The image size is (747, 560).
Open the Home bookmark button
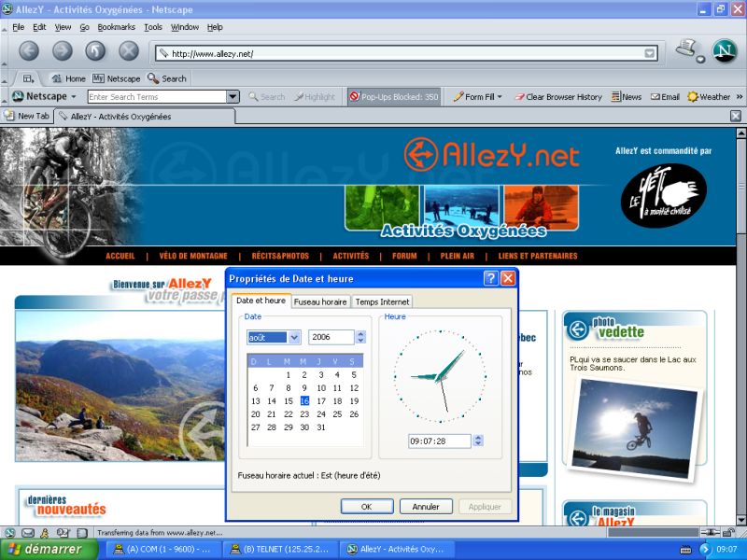click(x=68, y=78)
